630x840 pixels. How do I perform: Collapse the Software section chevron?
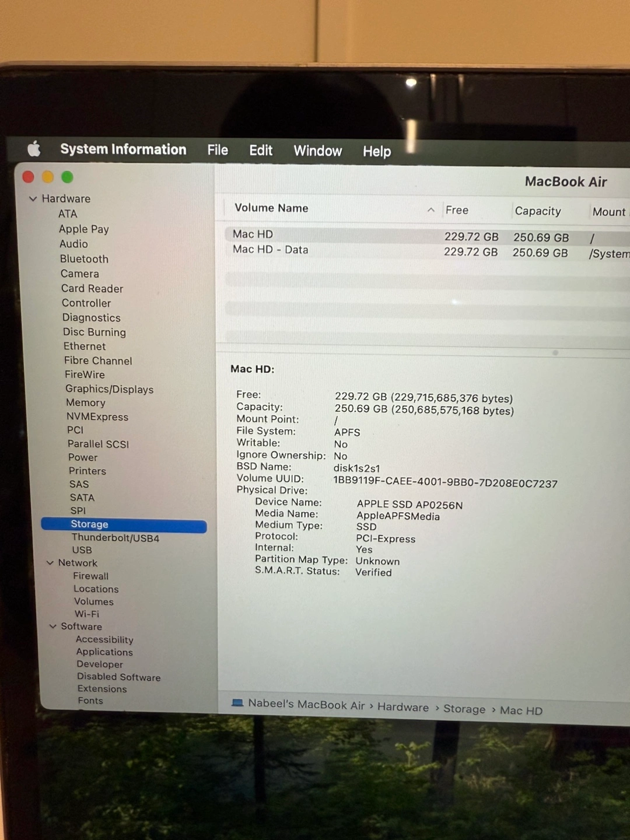(53, 626)
